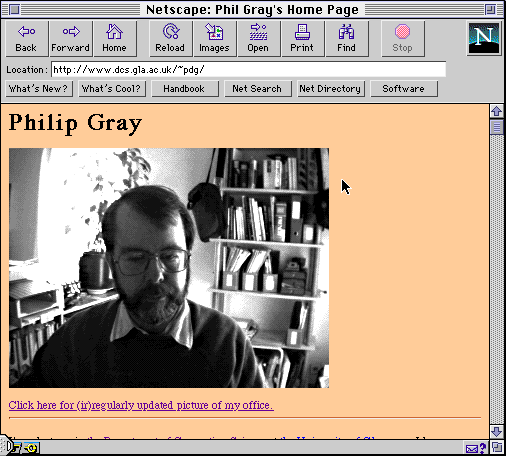
Task: Stop the page from loading
Action: pos(402,39)
